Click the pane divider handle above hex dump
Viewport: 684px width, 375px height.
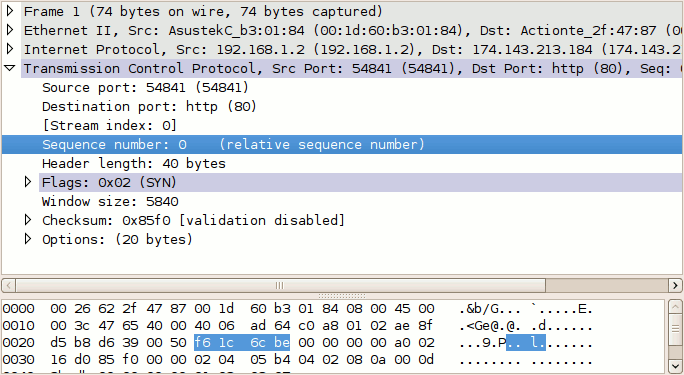coord(342,296)
